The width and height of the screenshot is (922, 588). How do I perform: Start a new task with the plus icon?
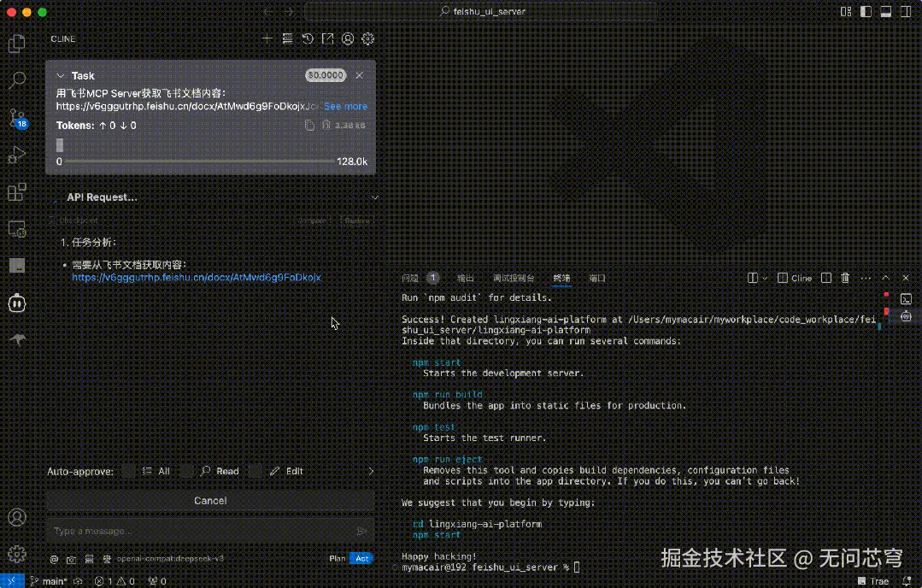(x=267, y=38)
